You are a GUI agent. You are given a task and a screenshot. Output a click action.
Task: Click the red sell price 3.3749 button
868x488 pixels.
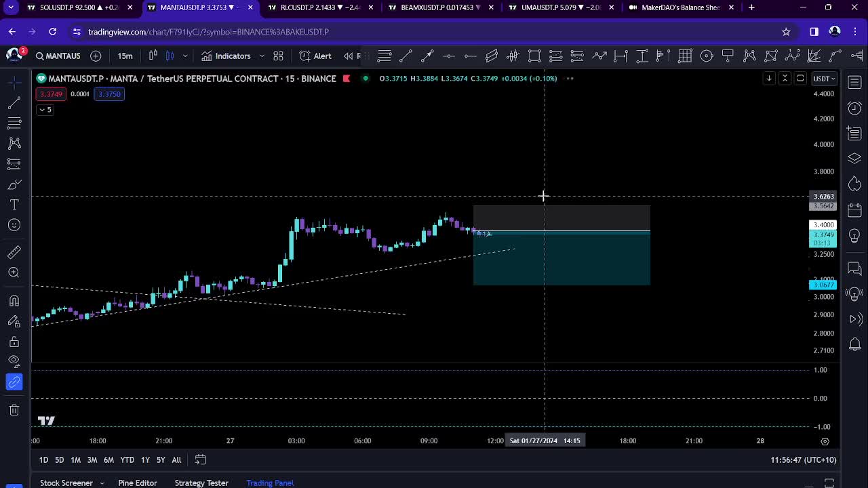[51, 94]
